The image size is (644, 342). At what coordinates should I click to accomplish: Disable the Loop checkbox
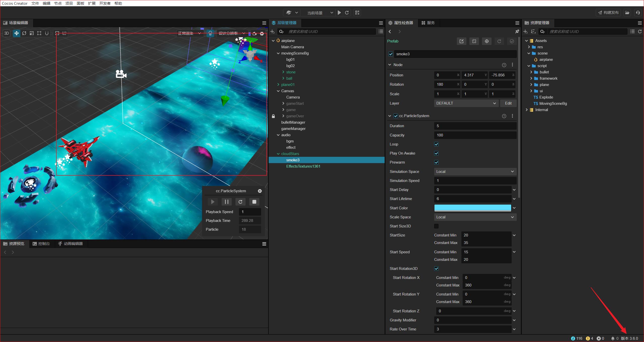(x=436, y=144)
